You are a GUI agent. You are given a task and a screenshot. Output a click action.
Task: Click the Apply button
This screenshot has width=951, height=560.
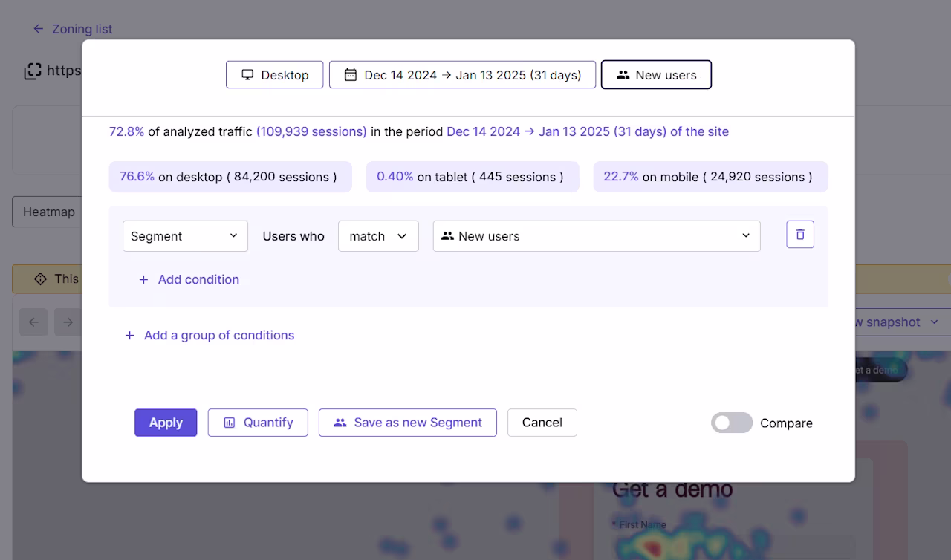166,423
